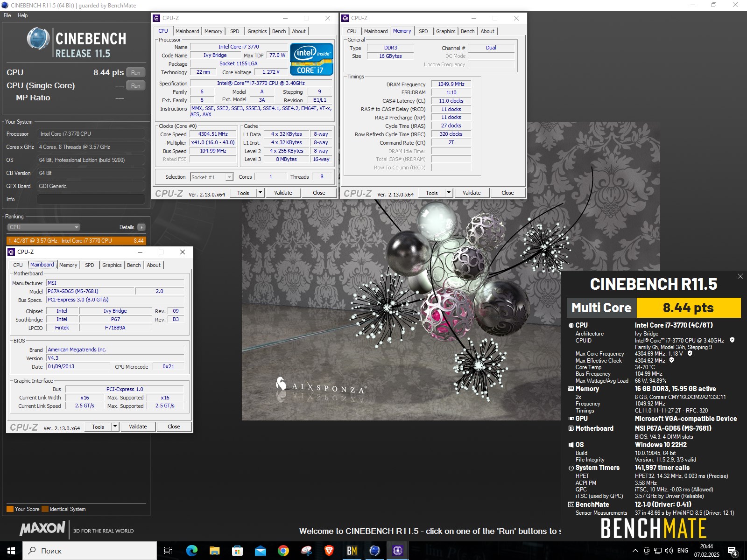Open About tab in Memory CPU-Z window
747x560 pixels.
tap(487, 31)
